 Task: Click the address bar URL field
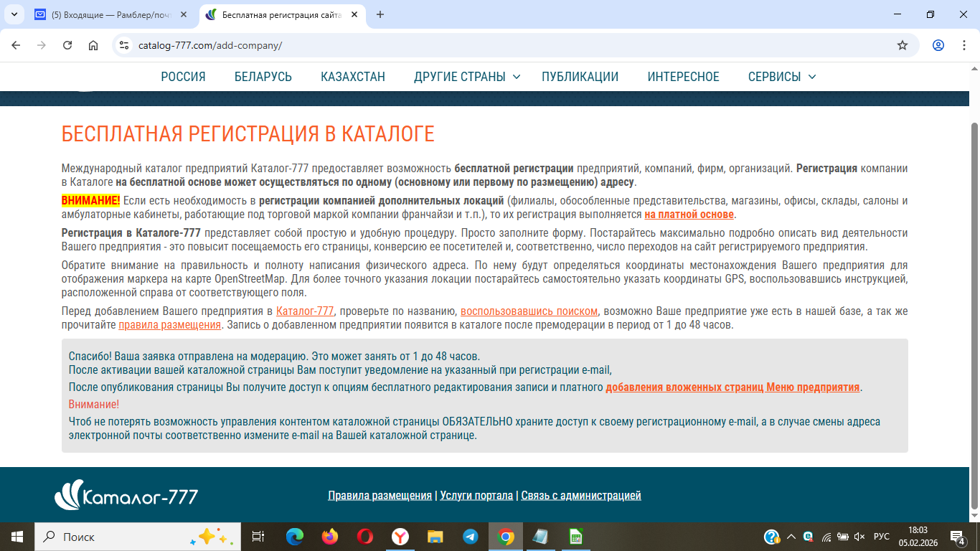[502, 45]
